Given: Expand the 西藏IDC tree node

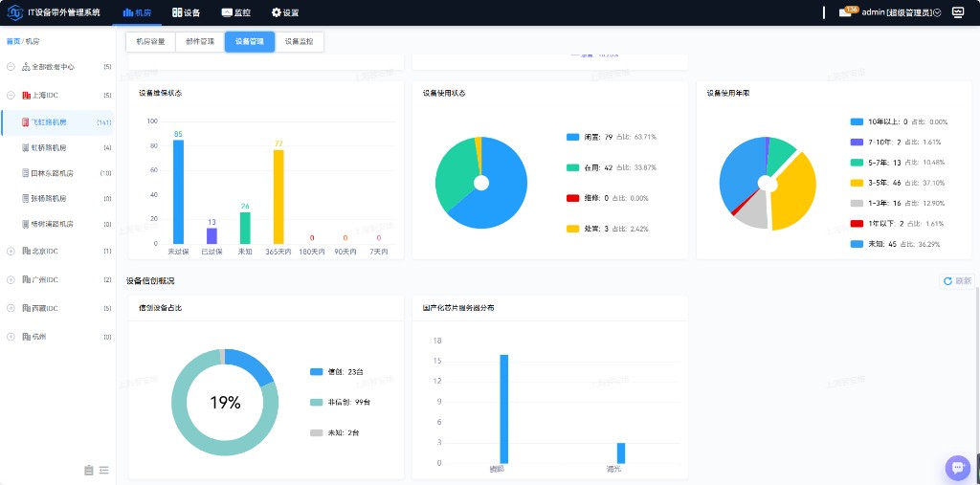Looking at the screenshot, I should coord(11,308).
